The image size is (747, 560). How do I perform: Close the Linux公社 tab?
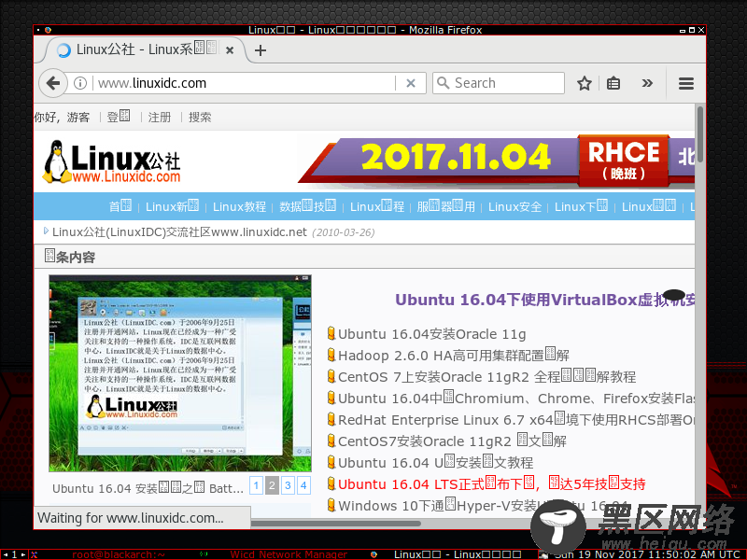pos(230,50)
